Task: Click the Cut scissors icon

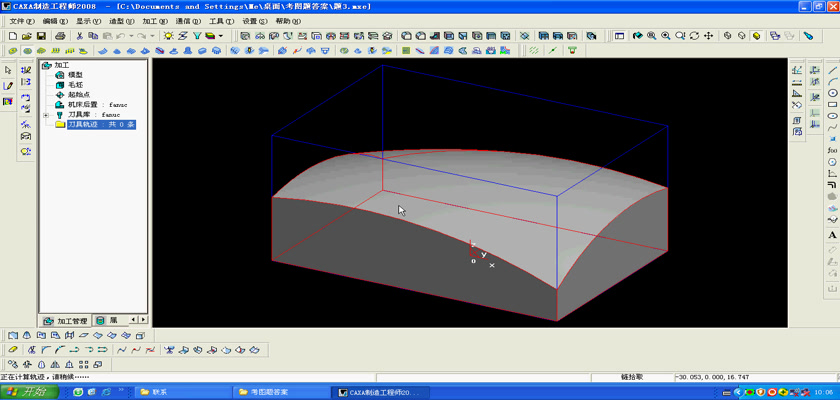Action: pos(79,36)
